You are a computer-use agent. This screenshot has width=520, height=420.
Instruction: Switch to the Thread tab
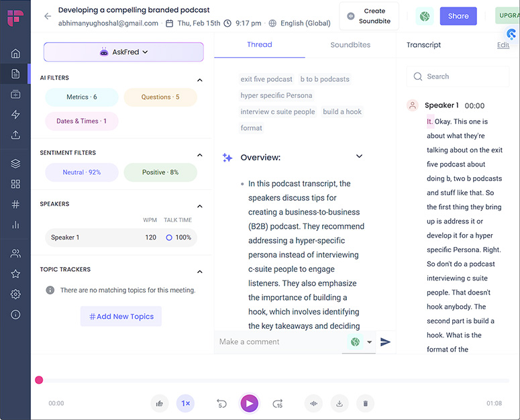260,45
